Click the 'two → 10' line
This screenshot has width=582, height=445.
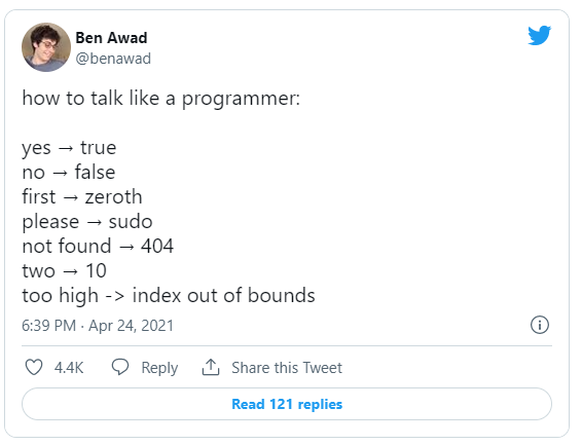click(x=64, y=271)
